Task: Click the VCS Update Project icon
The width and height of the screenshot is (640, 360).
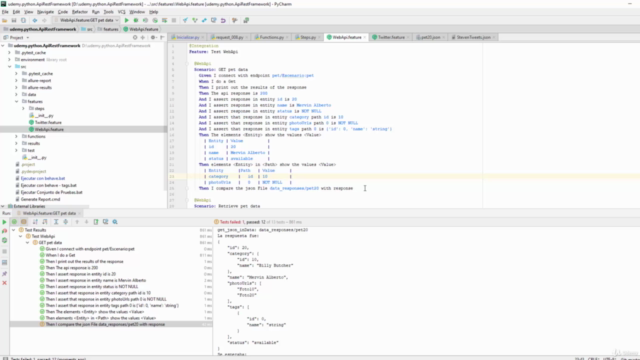Action: pyautogui.click(x=185, y=20)
